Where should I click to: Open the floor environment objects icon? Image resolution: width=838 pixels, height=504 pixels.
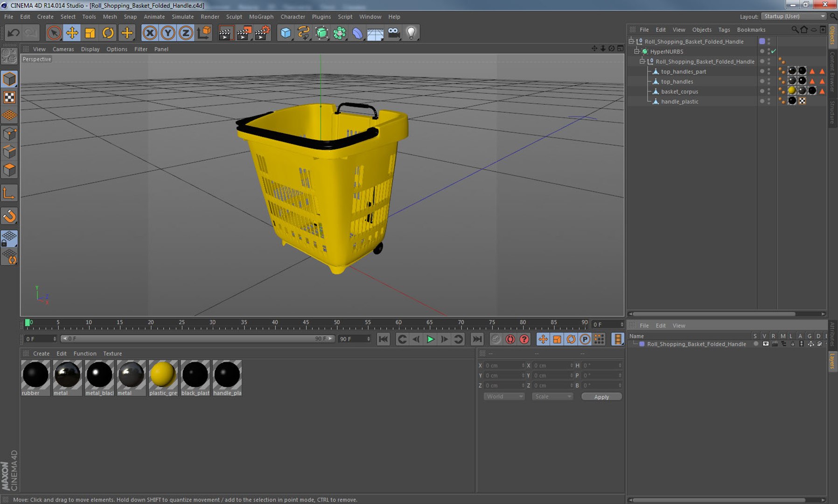click(375, 33)
